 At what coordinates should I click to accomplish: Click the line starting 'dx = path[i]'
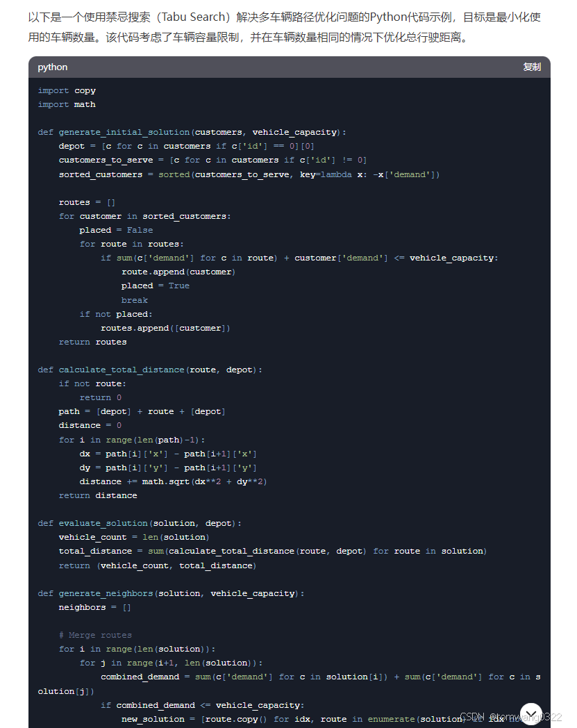click(x=168, y=454)
